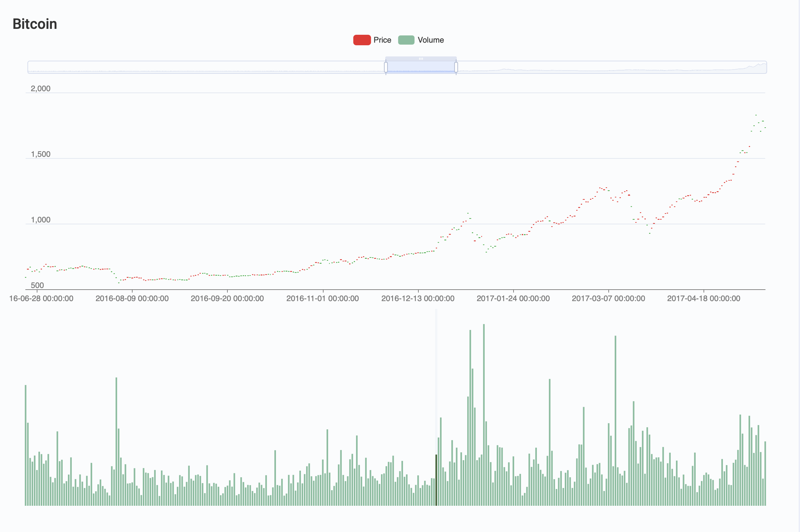The width and height of the screenshot is (800, 532).
Task: Click the red Price legend swatch
Action: (x=362, y=40)
